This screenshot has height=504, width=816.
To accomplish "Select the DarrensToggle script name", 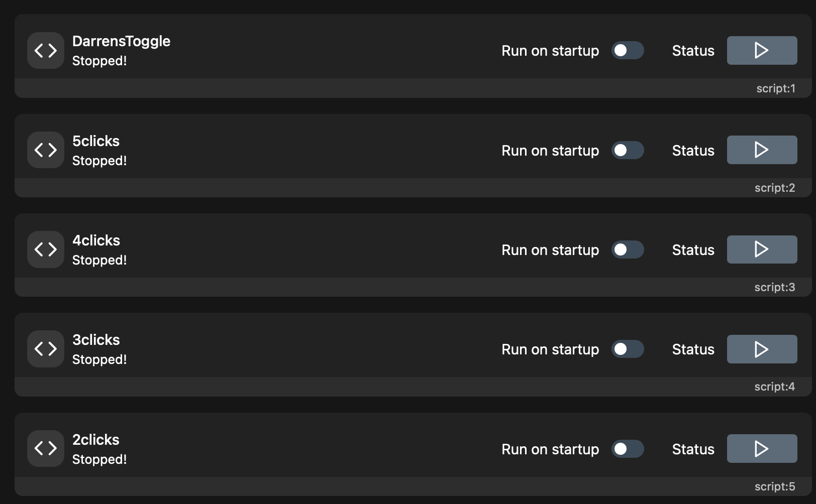I will tap(121, 41).
